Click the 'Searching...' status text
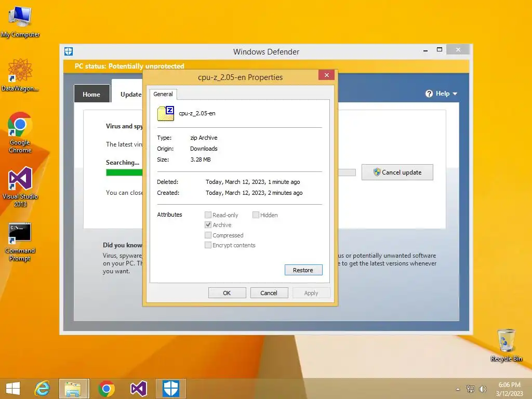Viewport: 532px width, 399px height. [x=123, y=163]
